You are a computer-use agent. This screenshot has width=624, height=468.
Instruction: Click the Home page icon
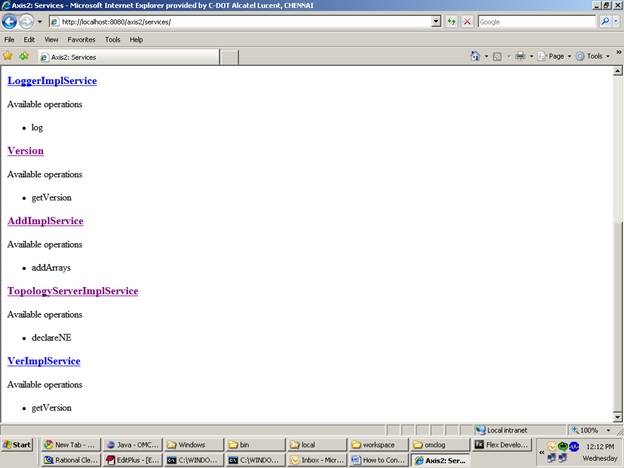click(x=475, y=56)
